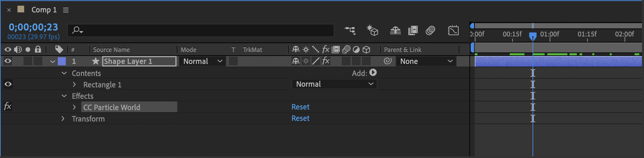Reset the Transform properties
This screenshot has width=644, height=158.
tap(301, 118)
